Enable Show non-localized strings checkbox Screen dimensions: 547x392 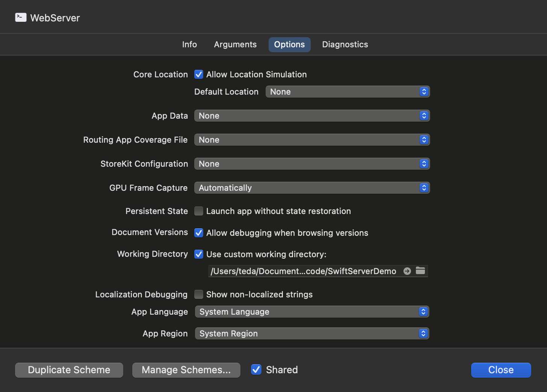[x=199, y=294]
